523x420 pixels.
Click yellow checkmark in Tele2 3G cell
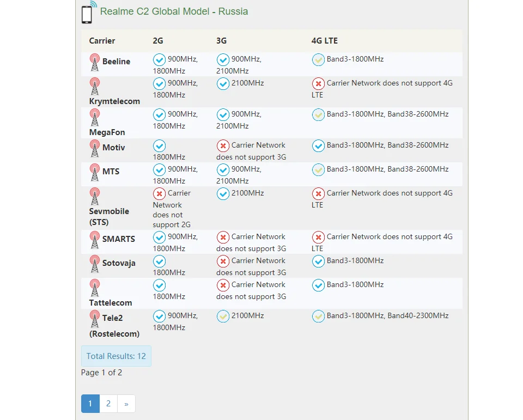click(223, 316)
